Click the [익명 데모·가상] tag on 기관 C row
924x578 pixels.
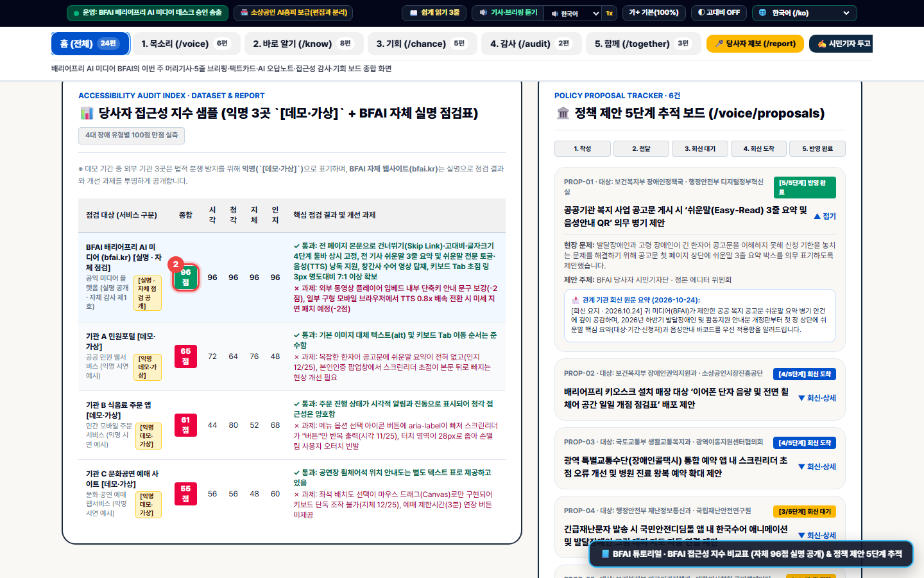coord(148,505)
